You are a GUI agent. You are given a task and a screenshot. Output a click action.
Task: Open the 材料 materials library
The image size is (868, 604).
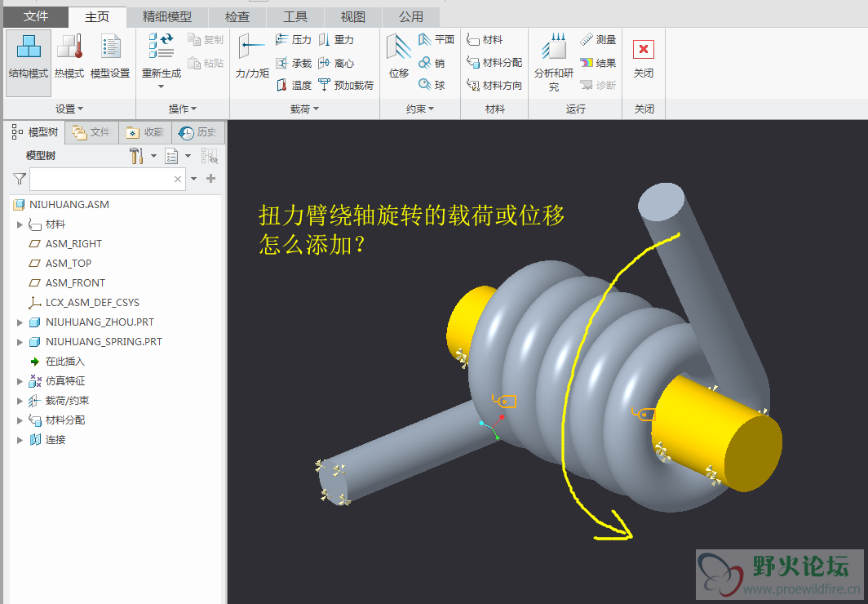click(485, 40)
